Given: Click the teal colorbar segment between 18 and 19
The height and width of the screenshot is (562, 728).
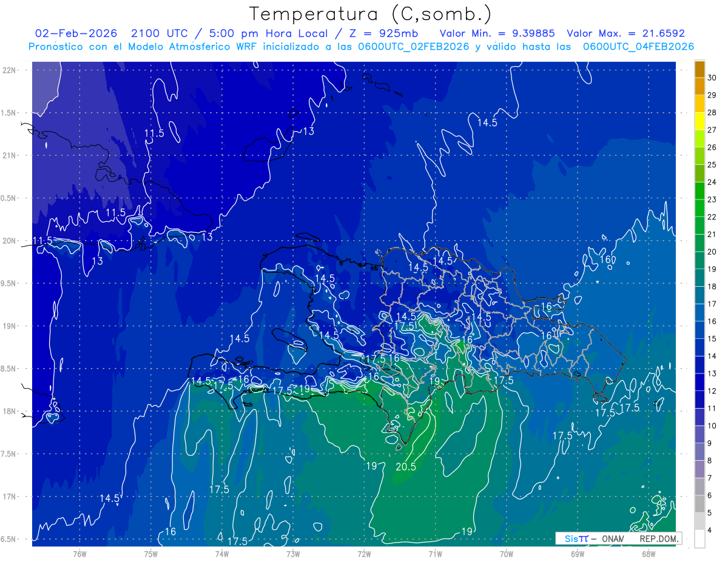Looking at the screenshot, I should click(699, 279).
